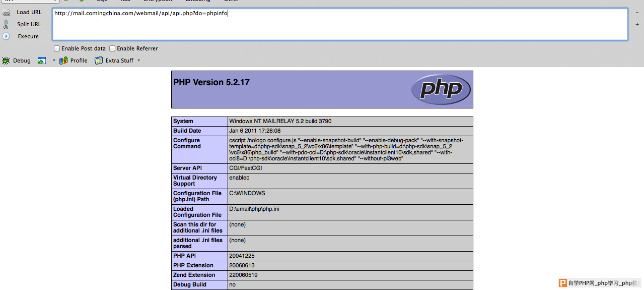Click the minus button beside URL field
The height and width of the screenshot is (290, 644).
637,12
